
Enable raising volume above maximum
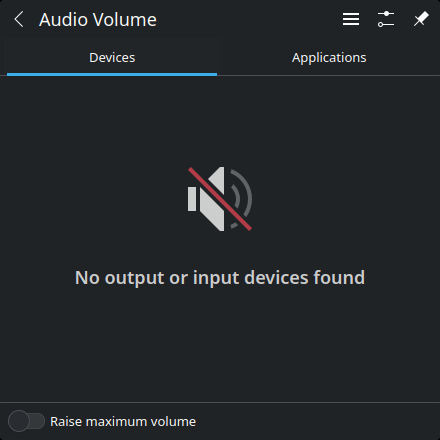click(26, 421)
